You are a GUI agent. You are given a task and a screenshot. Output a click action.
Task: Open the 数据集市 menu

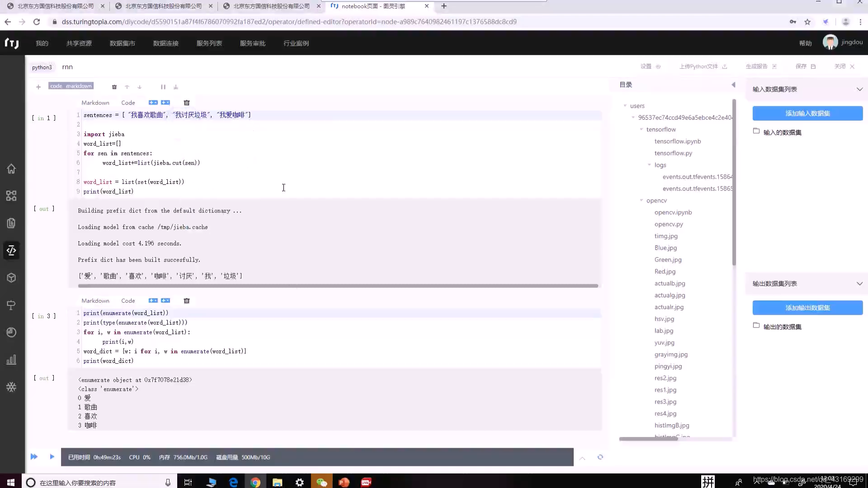pyautogui.click(x=122, y=43)
